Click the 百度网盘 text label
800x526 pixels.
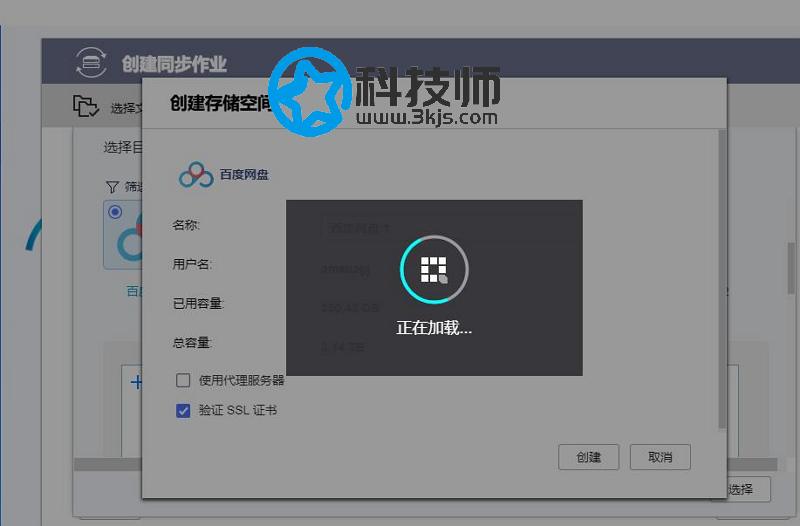tap(244, 174)
